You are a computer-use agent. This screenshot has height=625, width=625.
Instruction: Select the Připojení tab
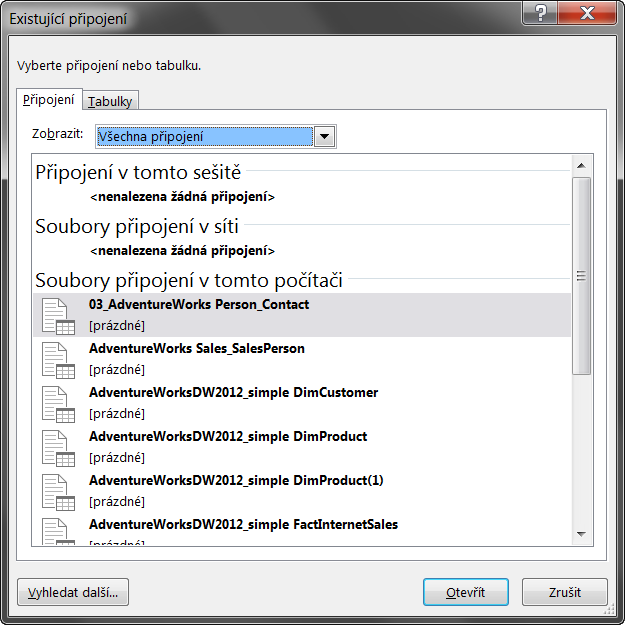(x=49, y=100)
